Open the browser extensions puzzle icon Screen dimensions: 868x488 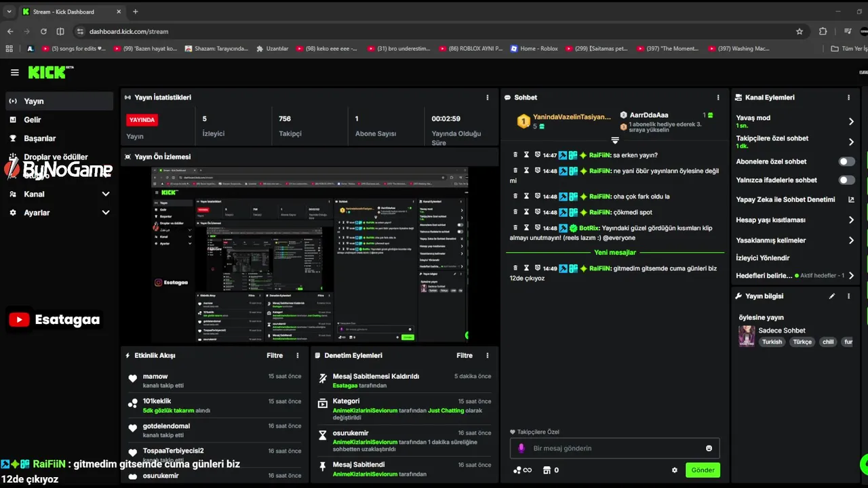coord(823,31)
